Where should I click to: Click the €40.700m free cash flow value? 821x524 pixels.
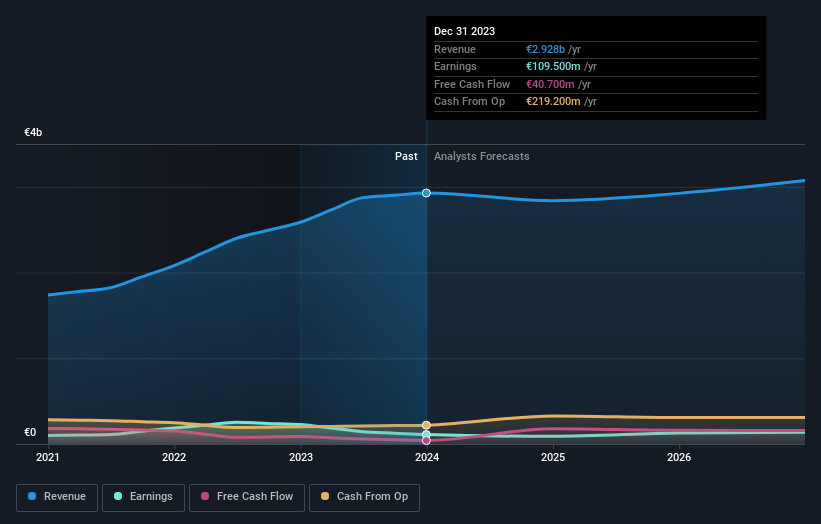tap(550, 84)
